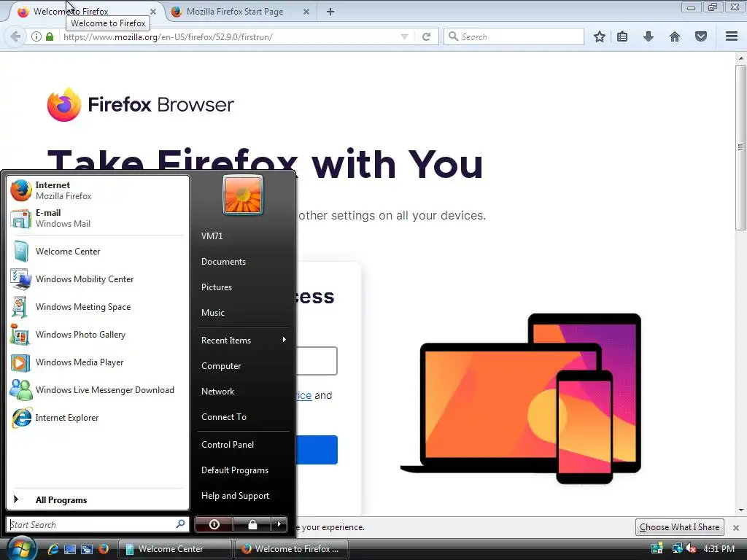Switch to Mozilla Firefox Start Page tab
Viewport: 747px width, 560px height.
234,12
